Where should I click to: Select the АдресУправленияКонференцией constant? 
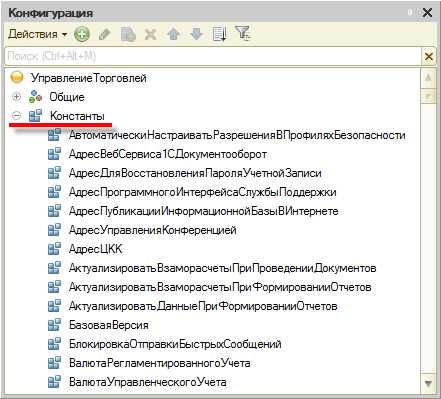(153, 230)
